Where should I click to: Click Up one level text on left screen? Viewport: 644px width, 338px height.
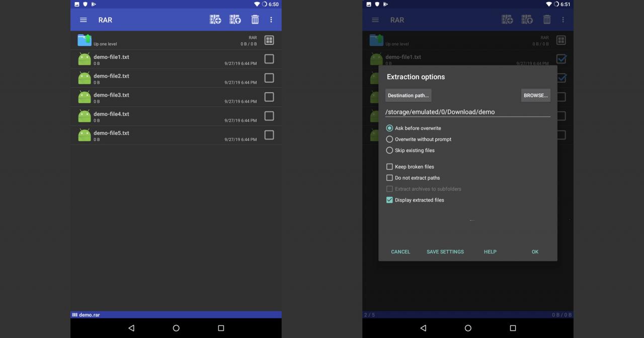(105, 44)
